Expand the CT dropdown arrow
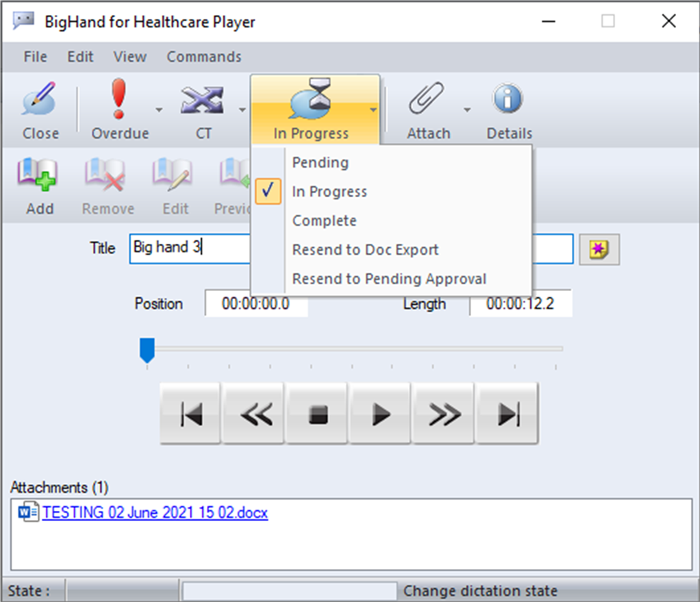 [x=242, y=110]
